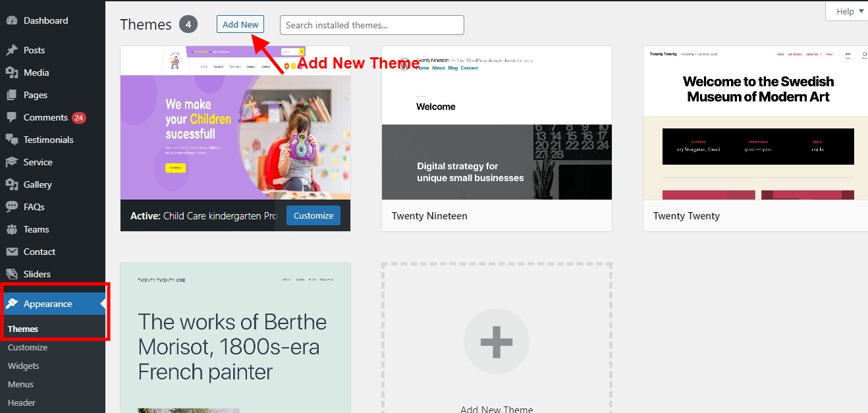Click the red 24 comments badge
This screenshot has height=413, width=868.
pyautogui.click(x=79, y=118)
